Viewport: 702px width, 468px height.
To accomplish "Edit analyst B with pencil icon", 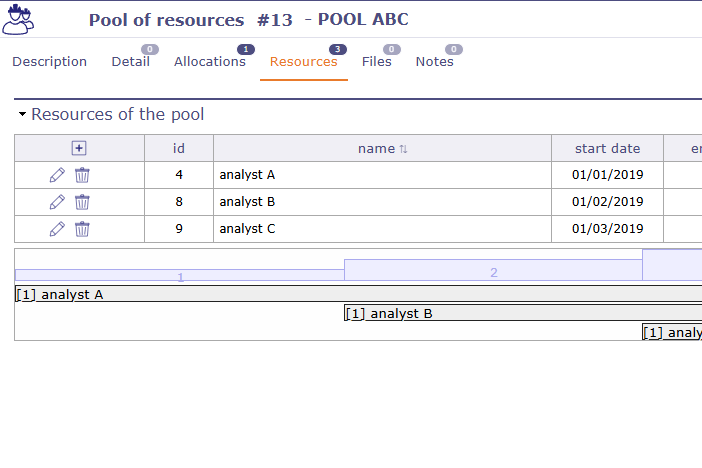I will (x=57, y=202).
